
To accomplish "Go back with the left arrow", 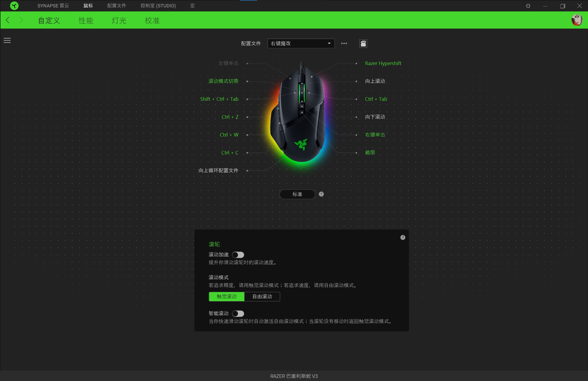I will 8,20.
